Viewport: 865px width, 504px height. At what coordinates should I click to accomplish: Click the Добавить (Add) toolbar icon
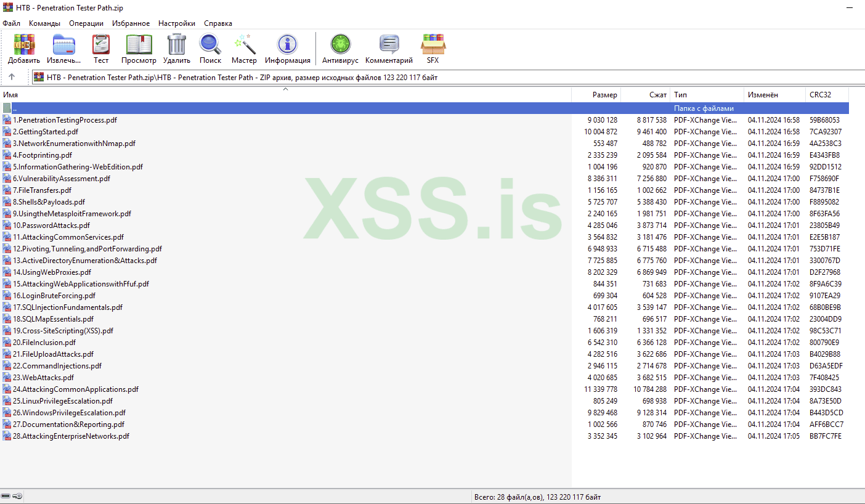tap(24, 44)
